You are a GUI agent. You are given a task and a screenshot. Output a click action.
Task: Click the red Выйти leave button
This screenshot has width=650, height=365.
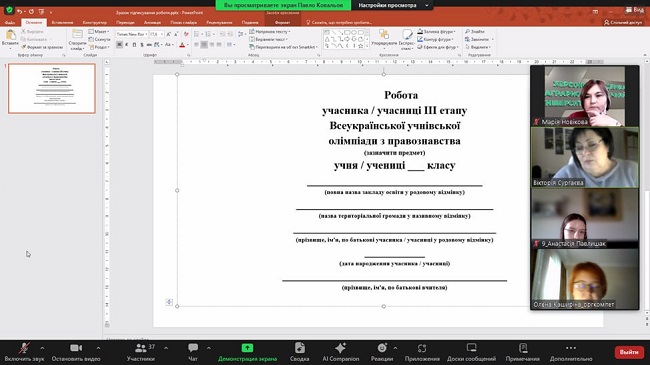(629, 352)
